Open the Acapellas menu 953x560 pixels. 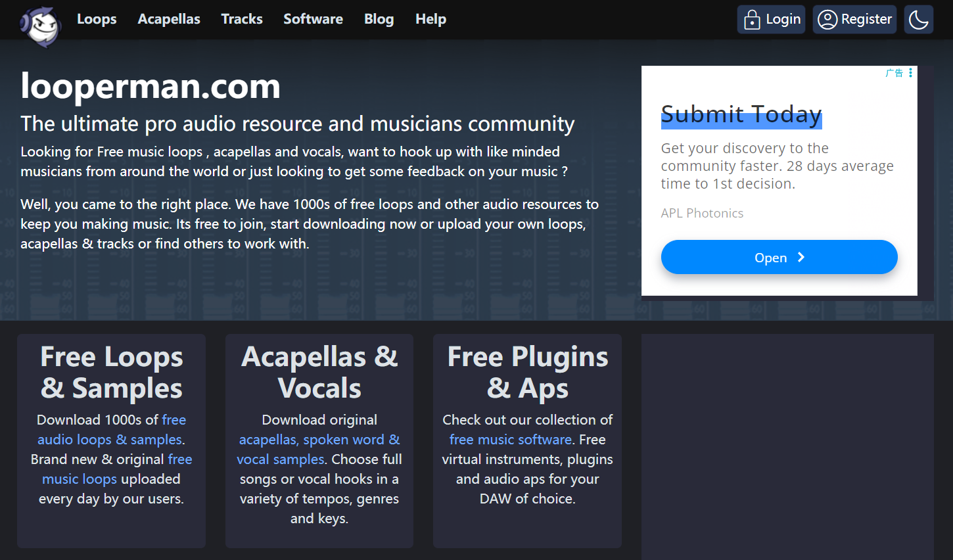pyautogui.click(x=169, y=19)
